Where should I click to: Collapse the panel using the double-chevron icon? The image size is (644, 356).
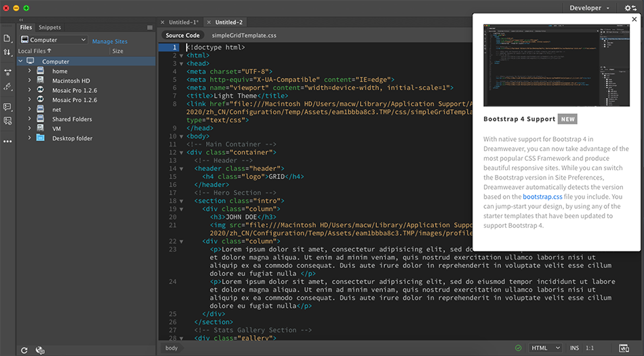21,20
